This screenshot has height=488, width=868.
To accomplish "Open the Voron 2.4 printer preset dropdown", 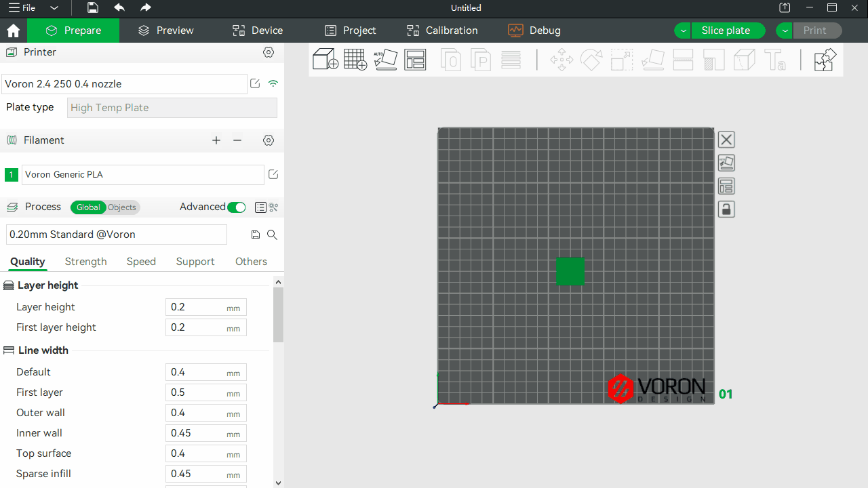I will pyautogui.click(x=124, y=84).
